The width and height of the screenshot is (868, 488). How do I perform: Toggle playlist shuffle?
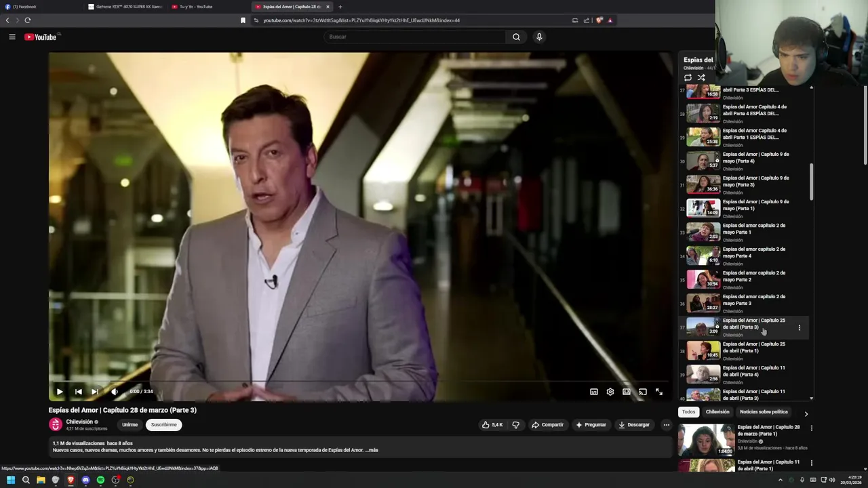[701, 77]
